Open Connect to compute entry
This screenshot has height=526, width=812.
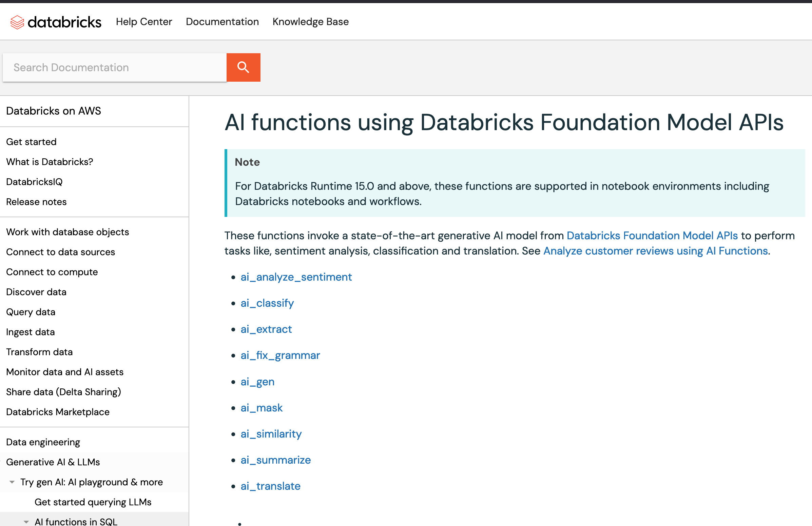coord(52,272)
